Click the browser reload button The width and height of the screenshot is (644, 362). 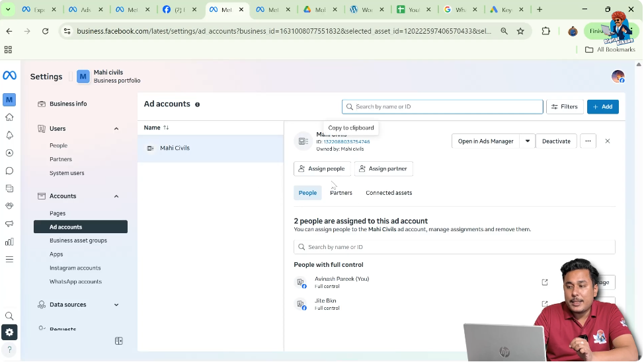(x=45, y=31)
